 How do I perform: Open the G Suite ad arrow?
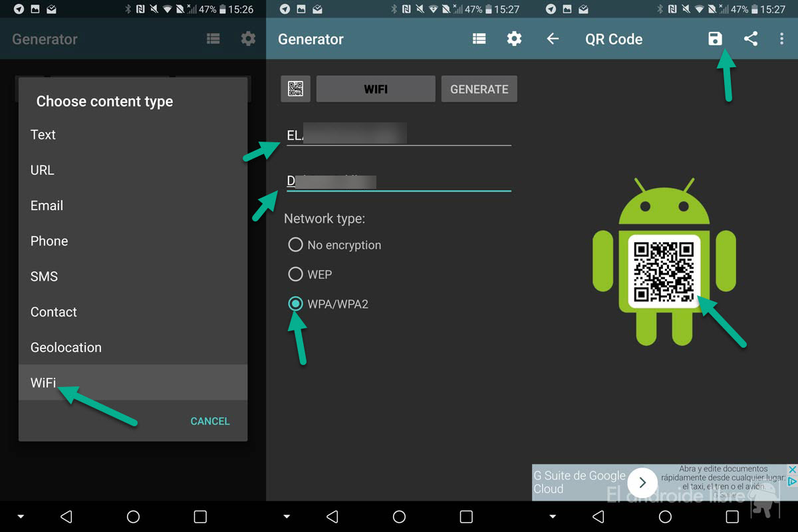pos(642,483)
